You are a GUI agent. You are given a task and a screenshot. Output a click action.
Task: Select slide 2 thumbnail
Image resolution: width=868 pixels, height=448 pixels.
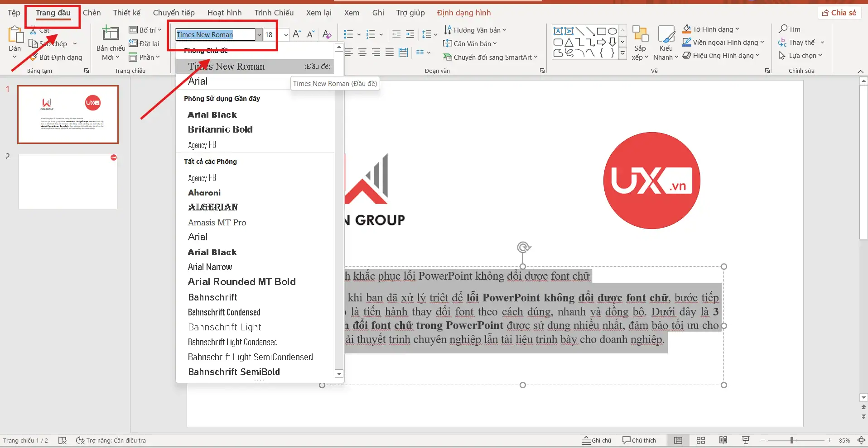(x=67, y=182)
